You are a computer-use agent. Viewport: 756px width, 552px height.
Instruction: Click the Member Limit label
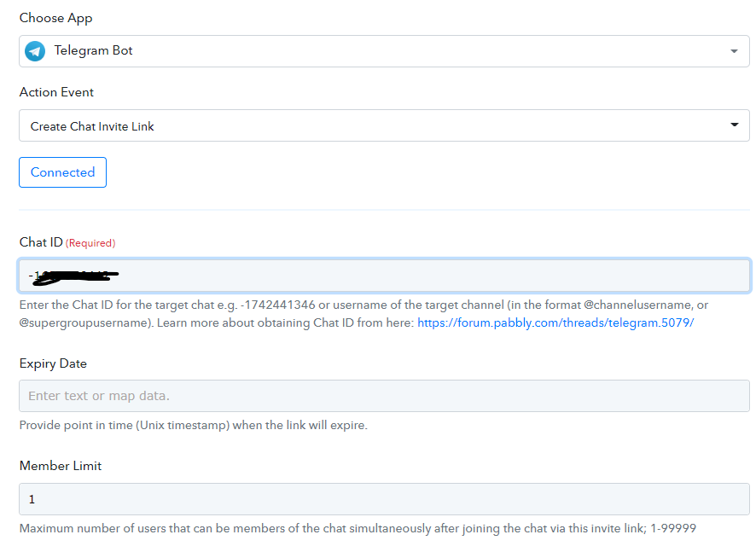[61, 466]
